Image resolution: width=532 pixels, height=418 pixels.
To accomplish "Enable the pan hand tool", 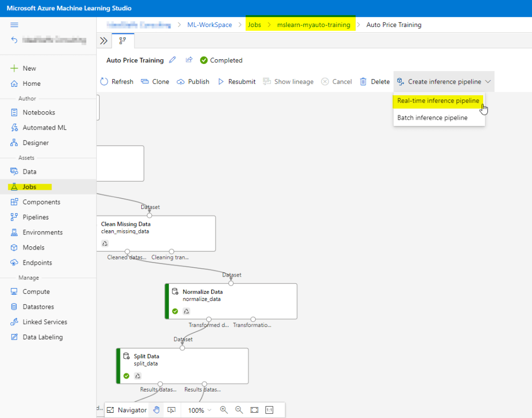I will tap(156, 410).
